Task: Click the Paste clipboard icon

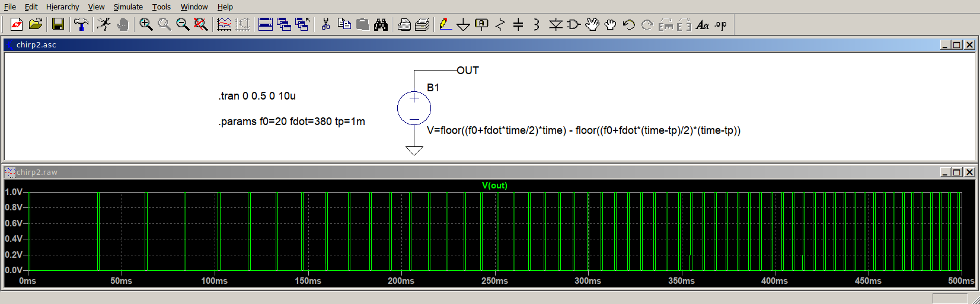Action: click(x=363, y=24)
